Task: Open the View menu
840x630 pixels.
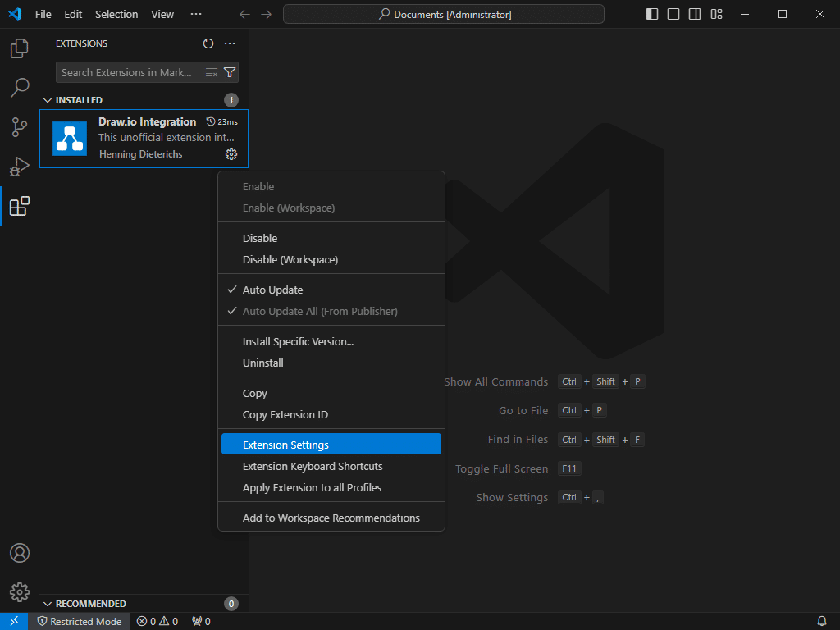Action: pyautogui.click(x=162, y=15)
